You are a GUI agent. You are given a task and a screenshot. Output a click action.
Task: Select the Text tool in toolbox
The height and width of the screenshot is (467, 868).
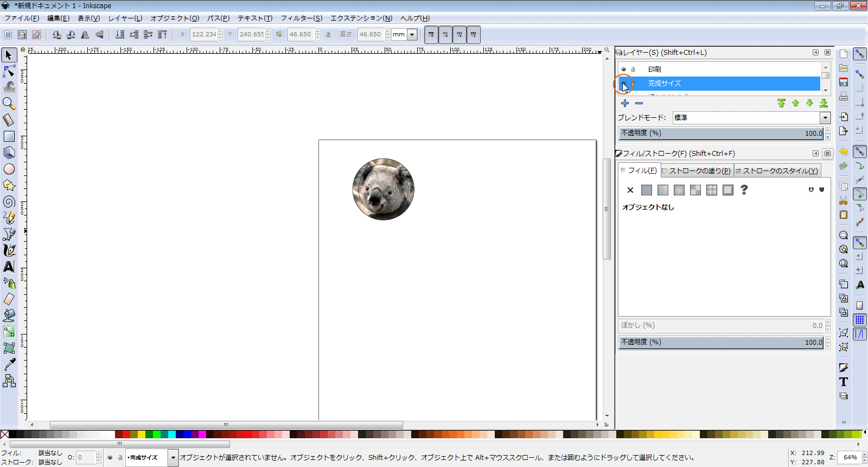click(9, 267)
